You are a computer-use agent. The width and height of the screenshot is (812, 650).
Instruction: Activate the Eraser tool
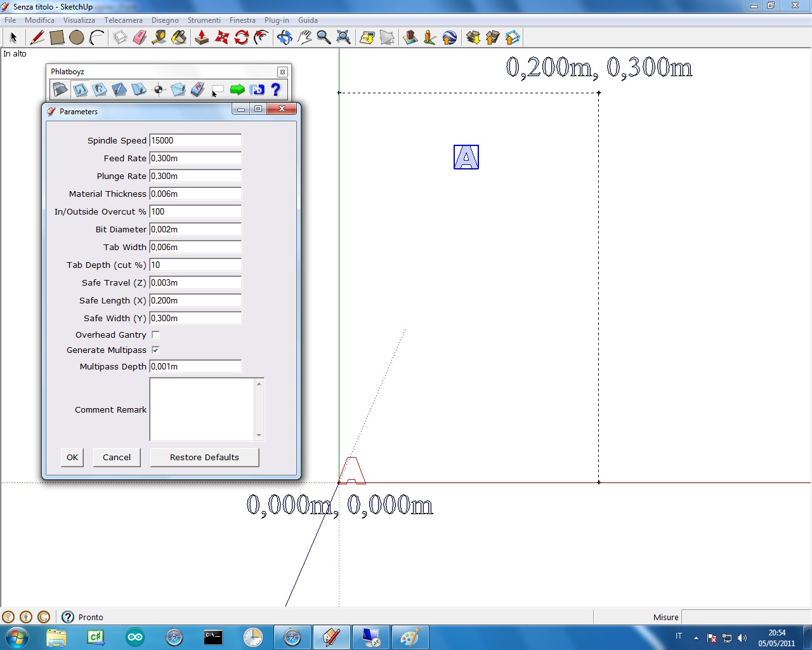coord(140,38)
